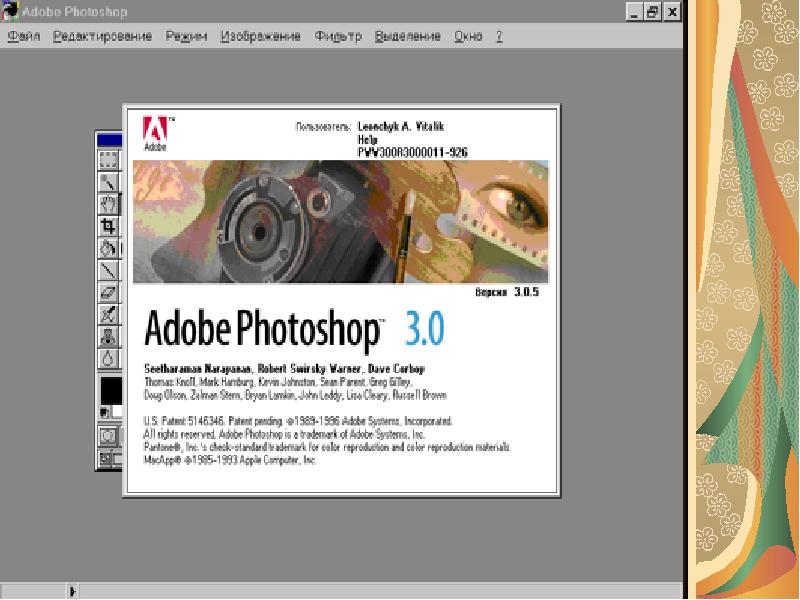Click the screen mode icon at toolbox bottom
Screen dimensions: 800x600
106,459
